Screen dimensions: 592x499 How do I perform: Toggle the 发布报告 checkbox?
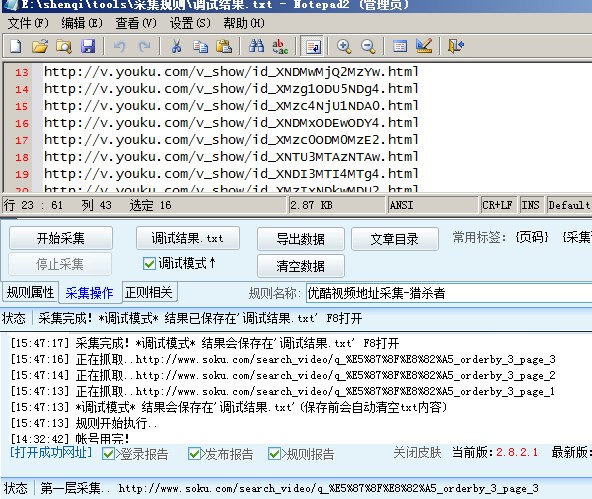pos(194,454)
